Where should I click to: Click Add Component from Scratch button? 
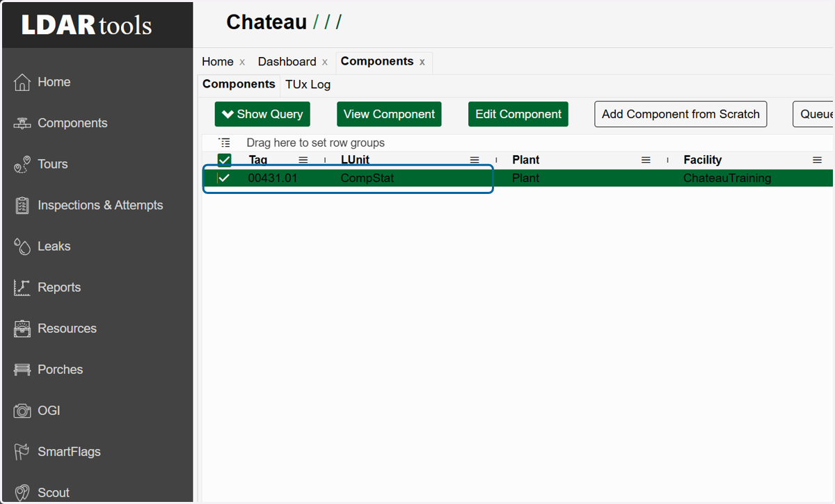[681, 114]
